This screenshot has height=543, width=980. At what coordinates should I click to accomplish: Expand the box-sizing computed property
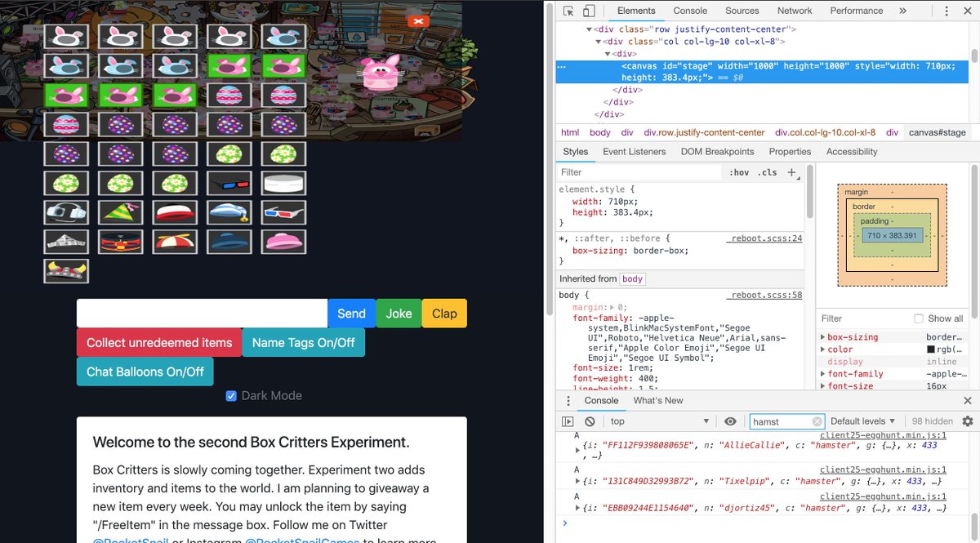[822, 336]
